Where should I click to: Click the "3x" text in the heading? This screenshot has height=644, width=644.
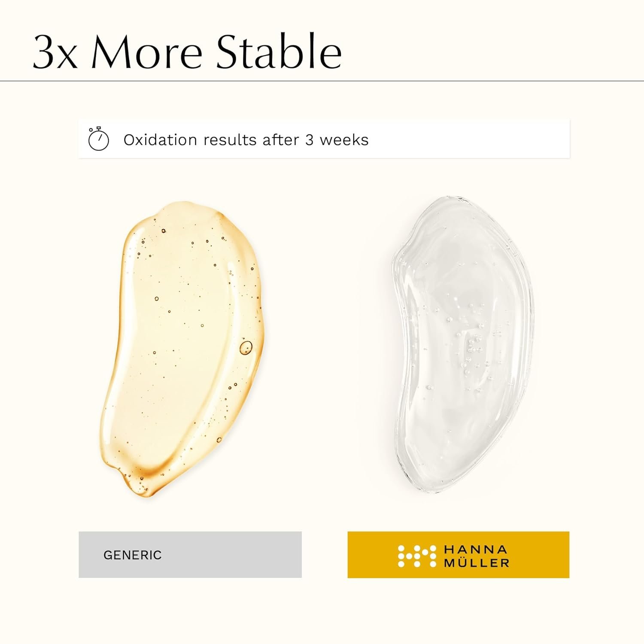click(x=55, y=52)
